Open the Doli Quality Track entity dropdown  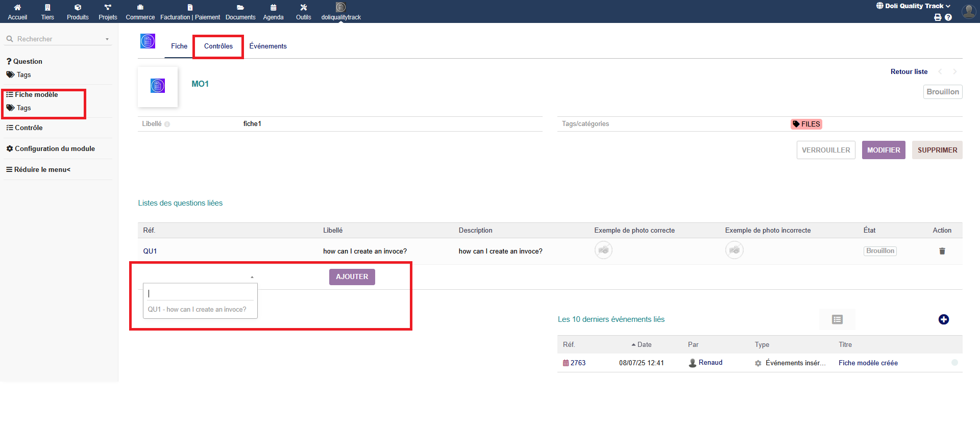click(913, 6)
